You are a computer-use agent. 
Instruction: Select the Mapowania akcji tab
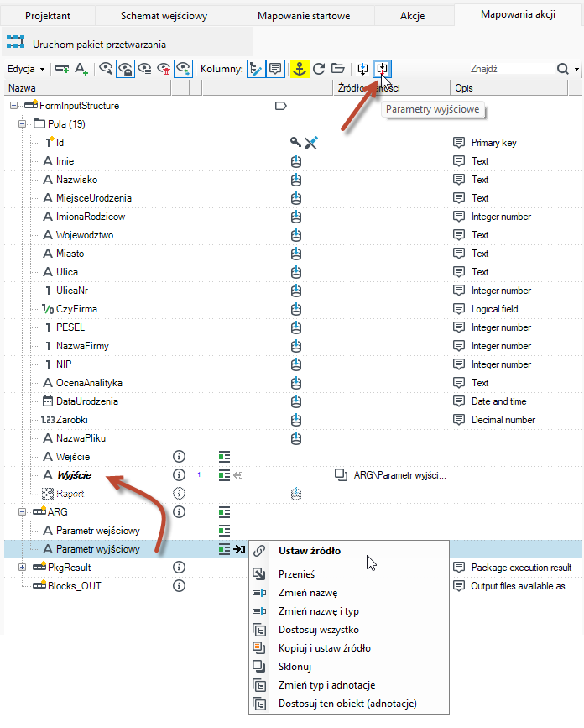click(518, 14)
